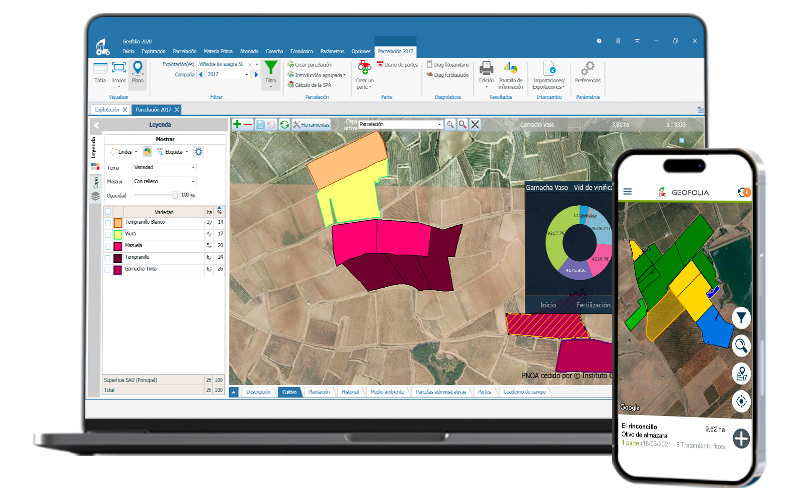Check the select-all checkbox in the Variedad header
800x500 pixels.
108,212
